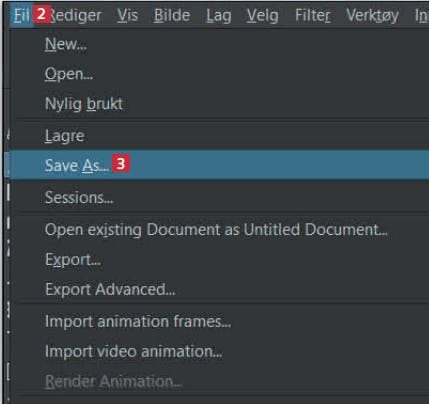Select the Lagre menu item

coord(220,136)
